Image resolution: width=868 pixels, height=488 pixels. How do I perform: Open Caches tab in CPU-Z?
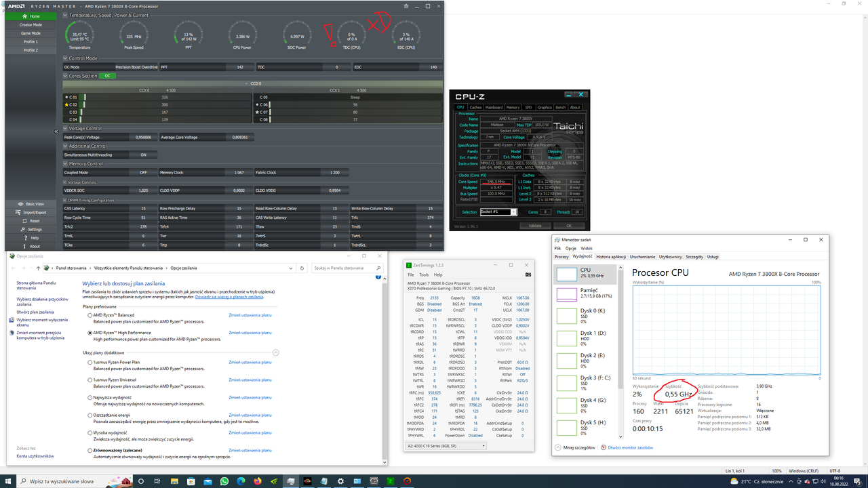point(475,107)
